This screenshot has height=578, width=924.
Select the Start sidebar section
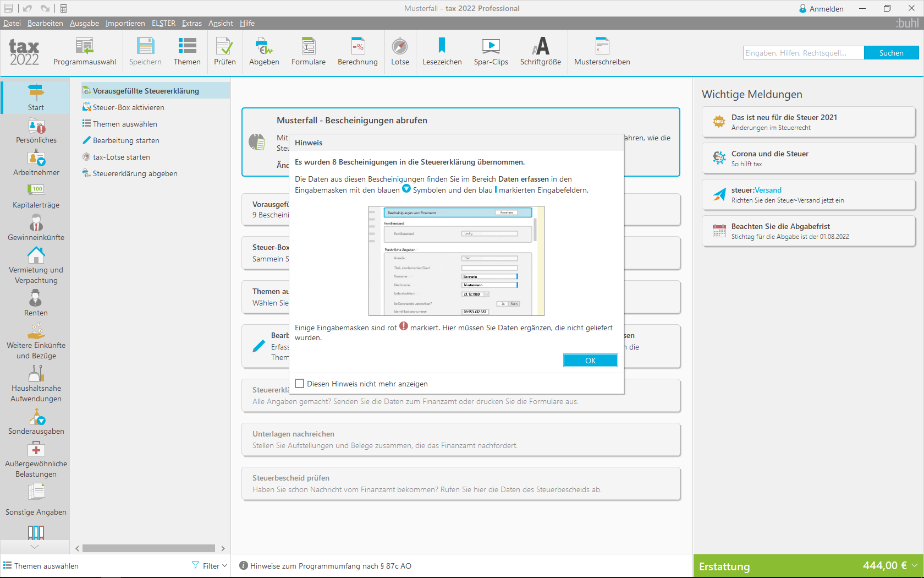click(36, 97)
